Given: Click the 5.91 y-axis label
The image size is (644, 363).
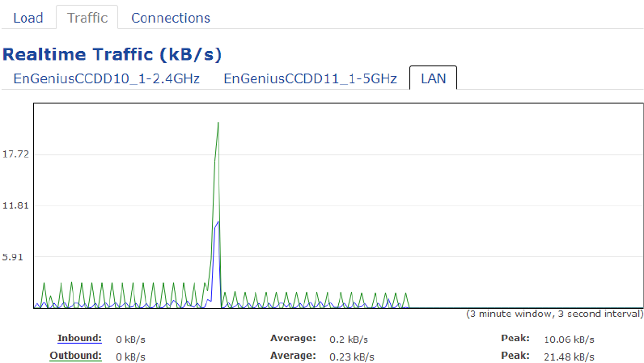Looking at the screenshot, I should tap(13, 257).
